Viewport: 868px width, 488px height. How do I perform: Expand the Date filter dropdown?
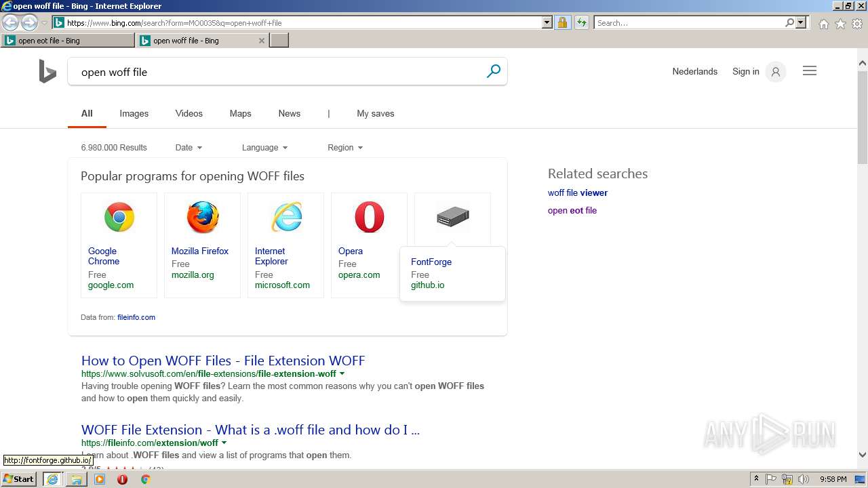pyautogui.click(x=189, y=147)
